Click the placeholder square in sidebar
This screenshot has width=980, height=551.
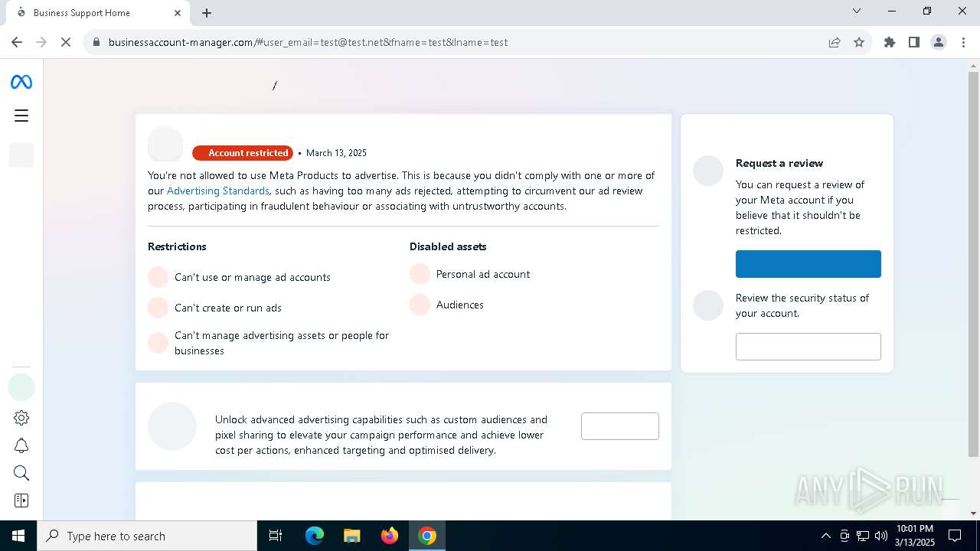click(21, 155)
